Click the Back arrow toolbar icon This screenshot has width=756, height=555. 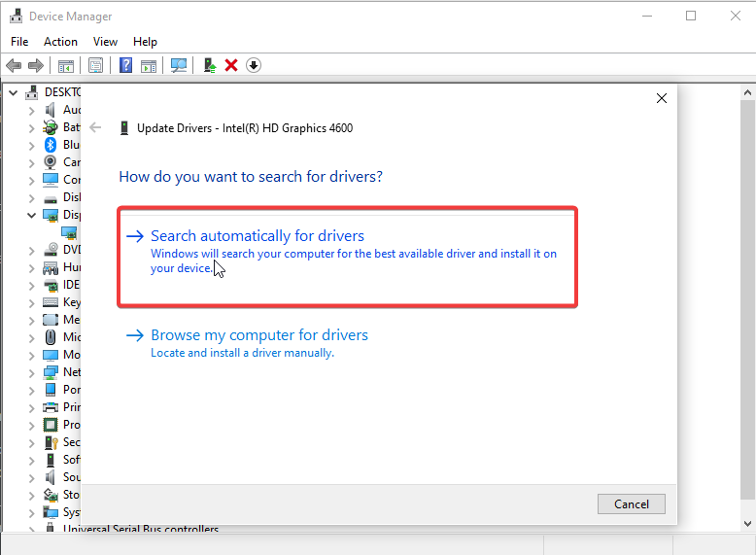[14, 65]
